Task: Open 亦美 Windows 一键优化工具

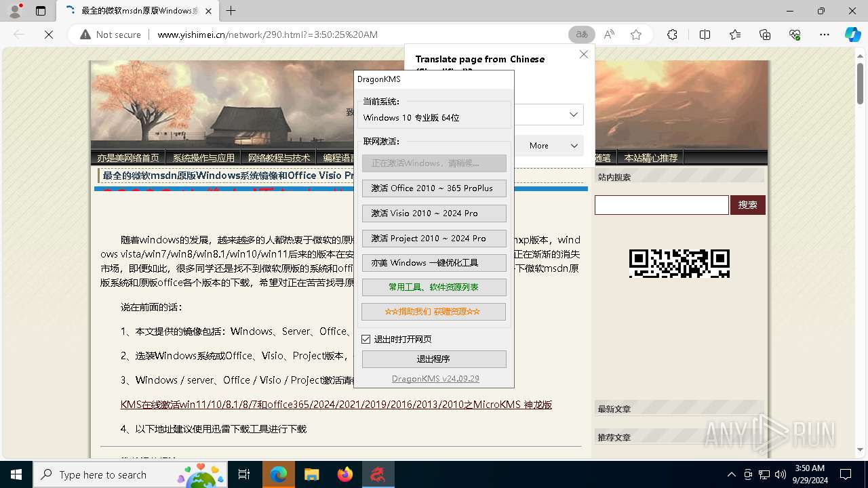Action: (x=434, y=263)
